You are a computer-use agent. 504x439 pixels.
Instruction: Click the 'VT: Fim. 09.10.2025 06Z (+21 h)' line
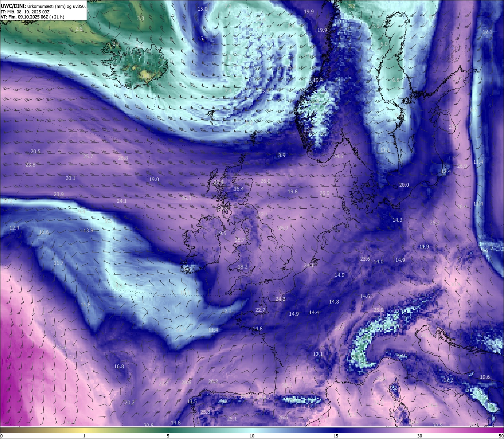(33, 17)
